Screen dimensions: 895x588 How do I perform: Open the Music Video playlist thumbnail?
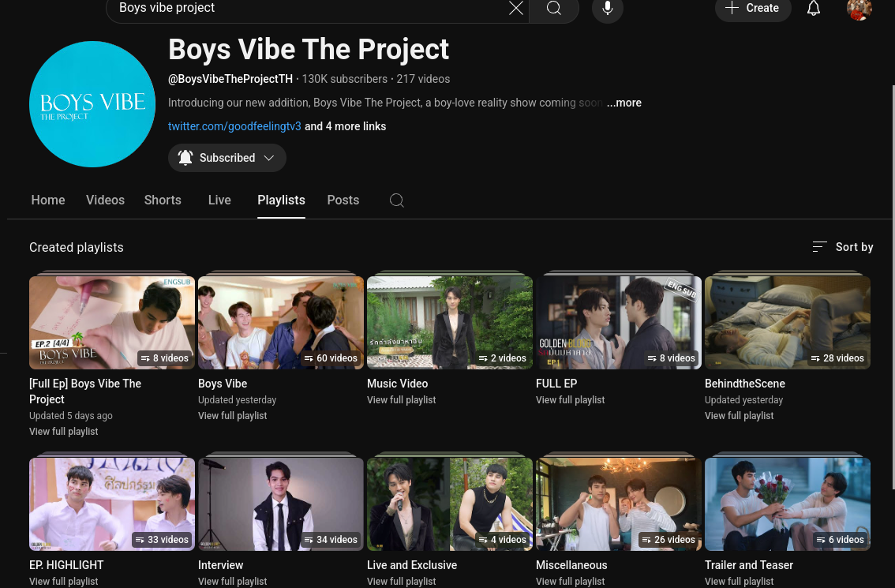click(x=450, y=323)
